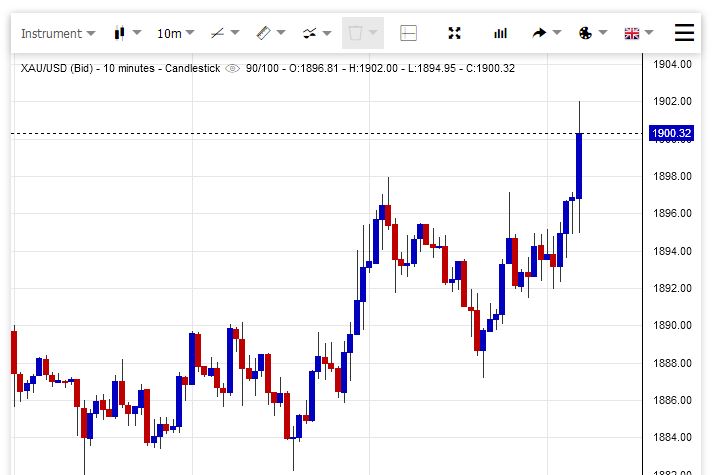Click the 1900.32 current price label
723x475 pixels.
pyautogui.click(x=671, y=133)
